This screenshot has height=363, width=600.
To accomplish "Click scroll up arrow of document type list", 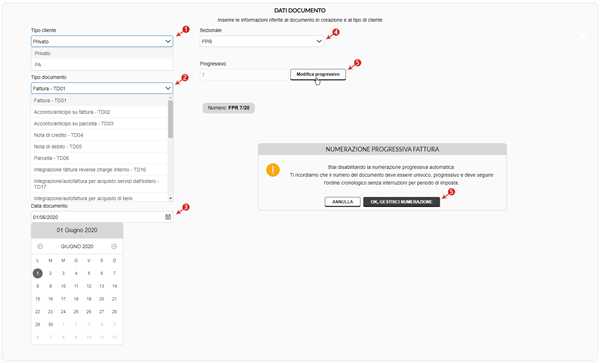I will pyautogui.click(x=171, y=98).
